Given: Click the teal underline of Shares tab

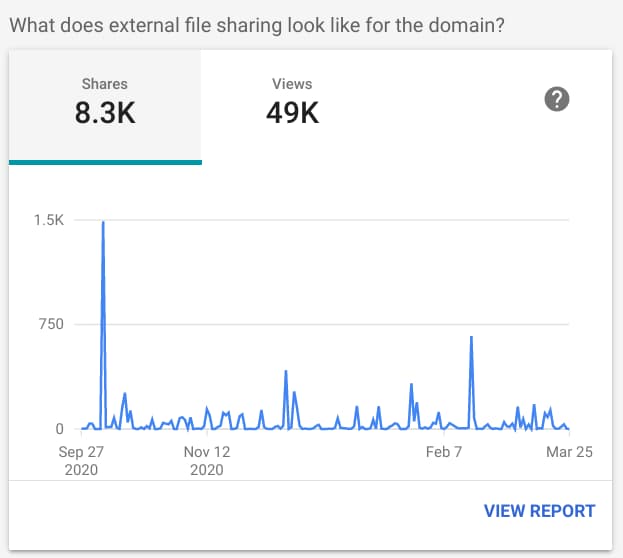Looking at the screenshot, I should (x=105, y=162).
